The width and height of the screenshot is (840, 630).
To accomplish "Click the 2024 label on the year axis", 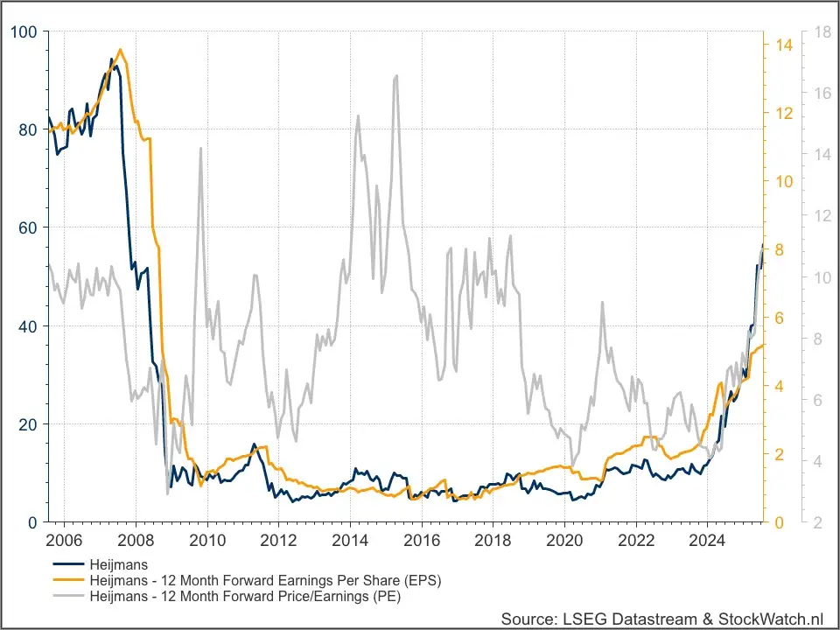I will pyautogui.click(x=708, y=540).
